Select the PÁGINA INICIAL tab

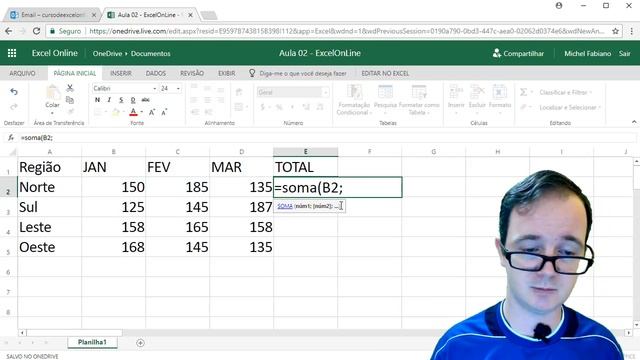click(75, 73)
